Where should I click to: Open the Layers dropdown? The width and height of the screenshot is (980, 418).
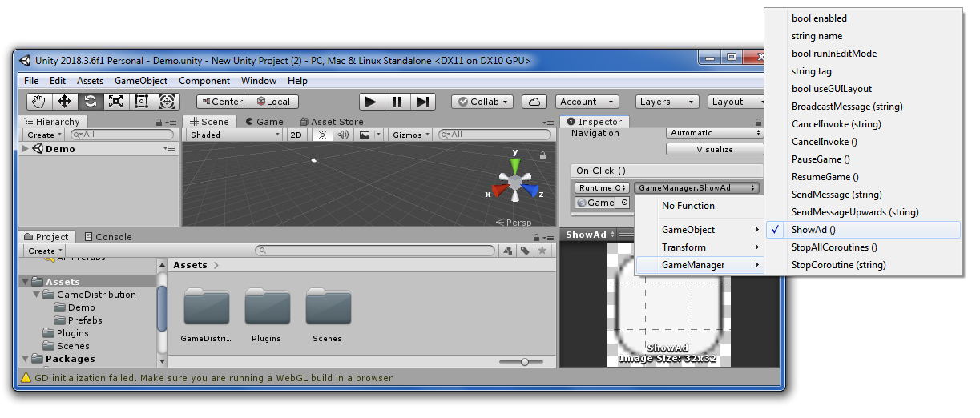pos(667,102)
